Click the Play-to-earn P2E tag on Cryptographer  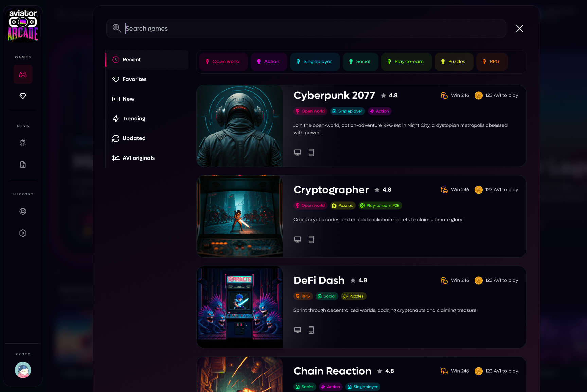coord(380,206)
